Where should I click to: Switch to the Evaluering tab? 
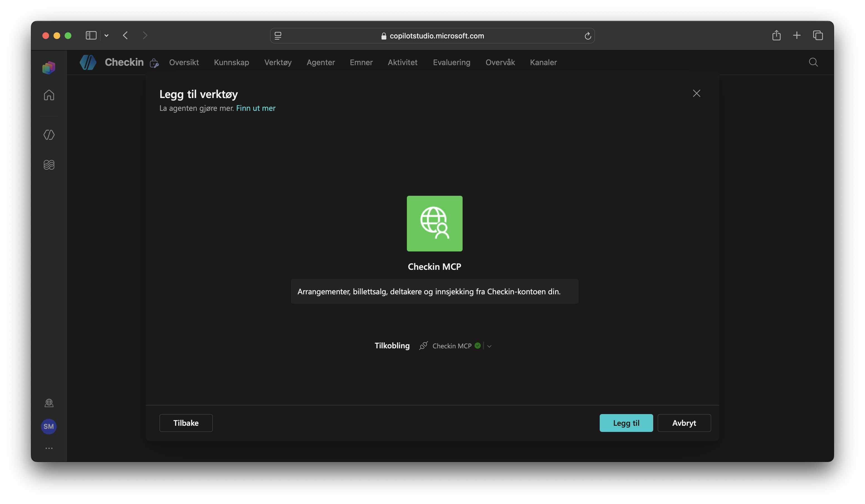click(451, 62)
